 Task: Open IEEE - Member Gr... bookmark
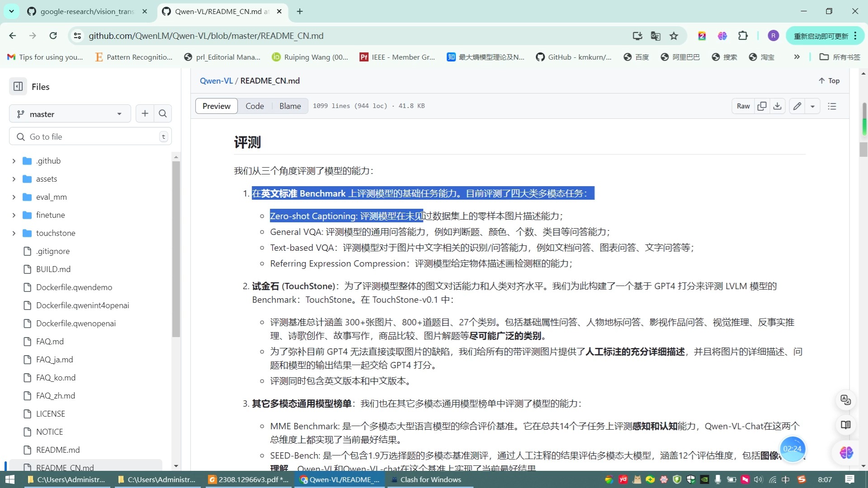(397, 57)
